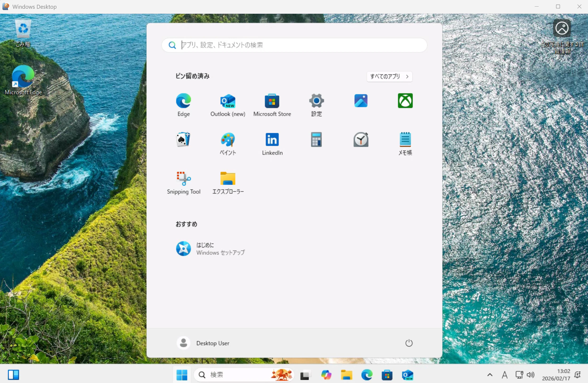Select ごみ箱 (Recycle Bin) on desktop

[23, 33]
